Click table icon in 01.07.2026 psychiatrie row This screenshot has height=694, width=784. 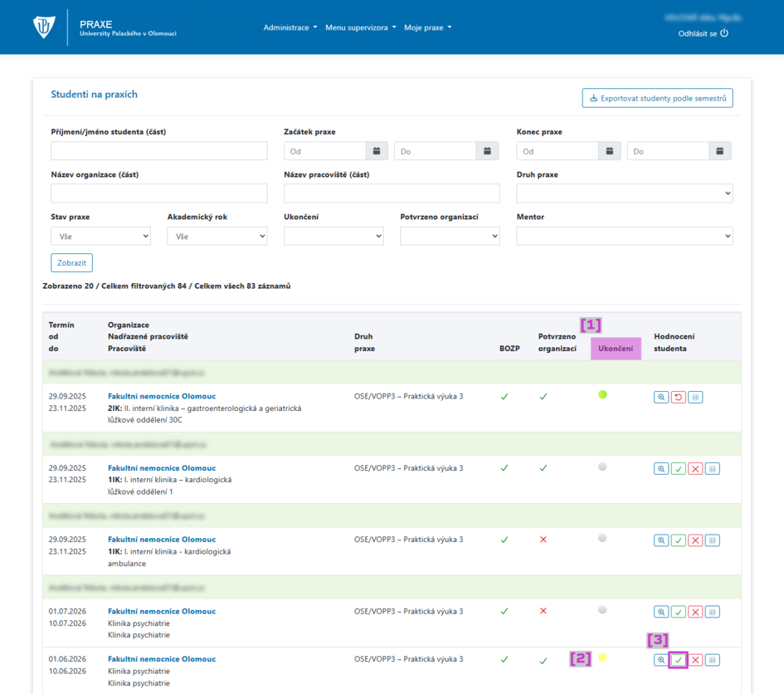[712, 612]
